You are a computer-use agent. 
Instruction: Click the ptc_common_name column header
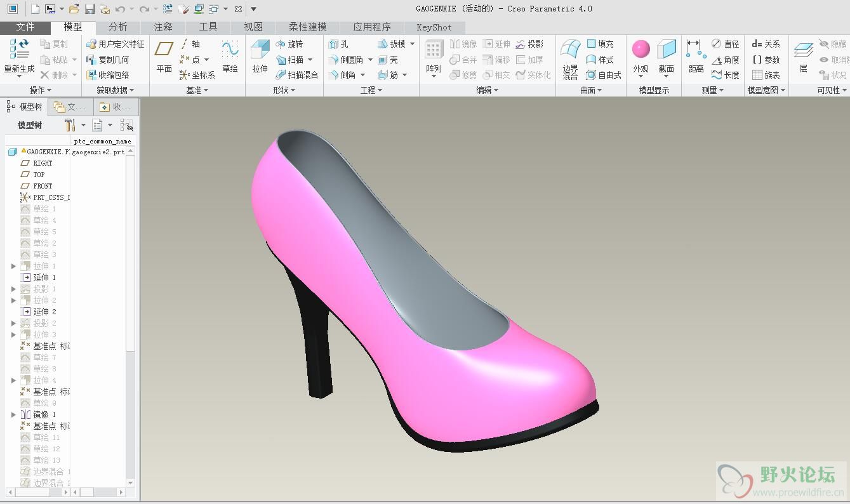(x=102, y=141)
